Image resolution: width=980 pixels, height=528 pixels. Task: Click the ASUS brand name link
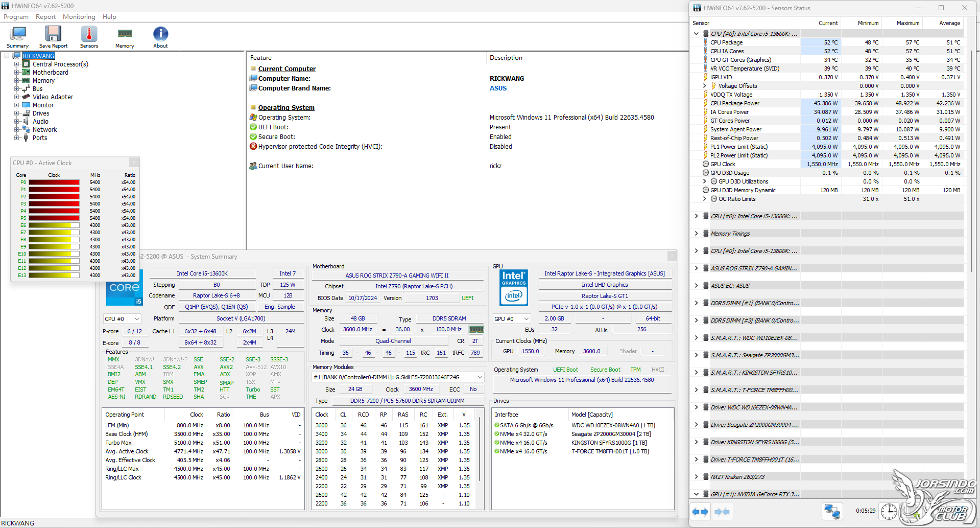498,88
